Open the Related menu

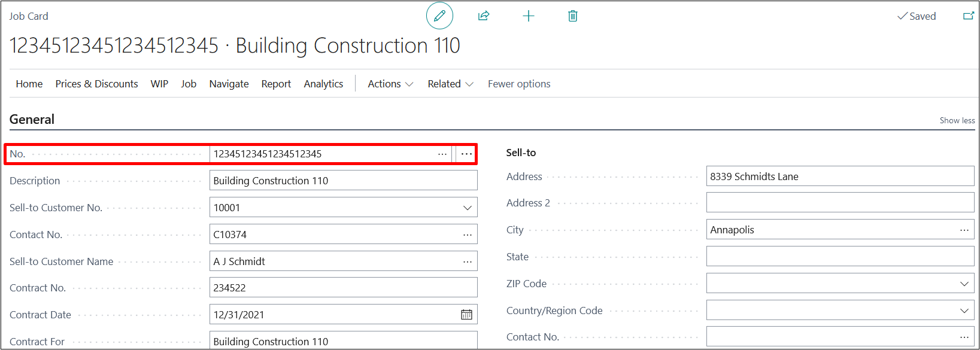point(450,84)
